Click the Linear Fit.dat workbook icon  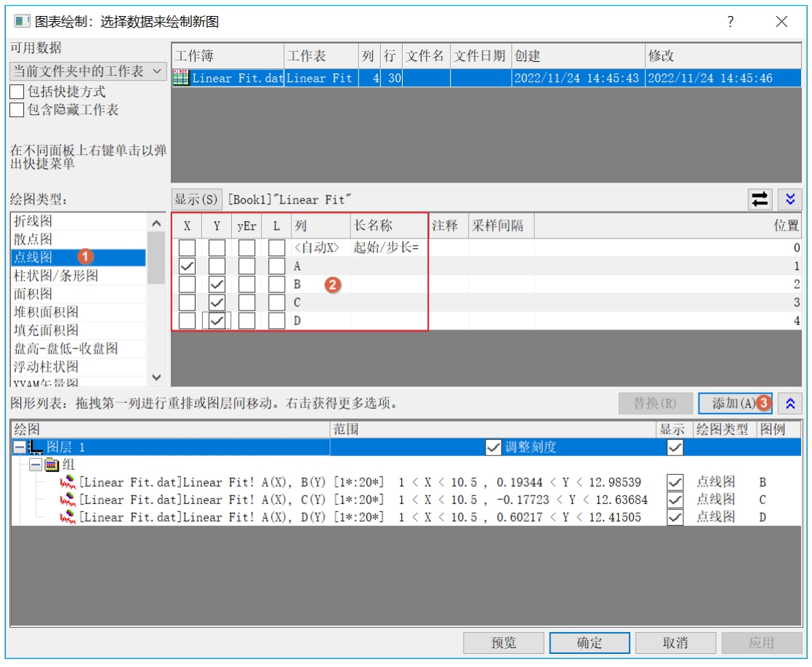click(x=180, y=79)
